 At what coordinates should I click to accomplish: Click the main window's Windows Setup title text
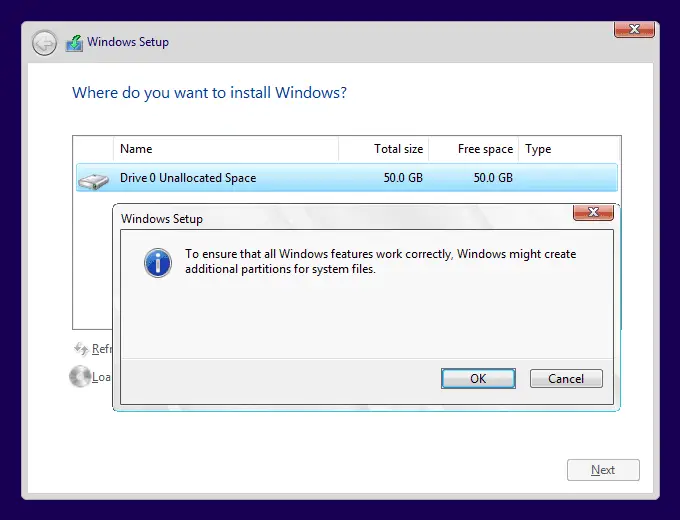[128, 42]
